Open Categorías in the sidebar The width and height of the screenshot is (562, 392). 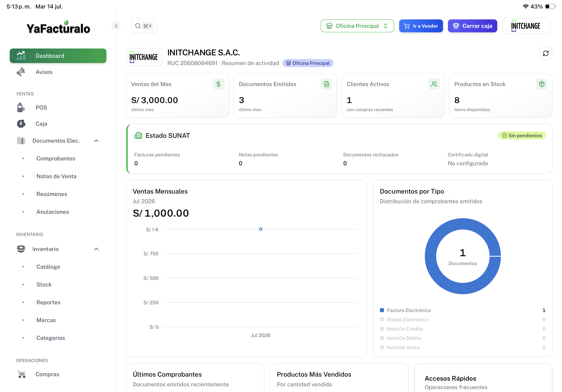pos(51,338)
